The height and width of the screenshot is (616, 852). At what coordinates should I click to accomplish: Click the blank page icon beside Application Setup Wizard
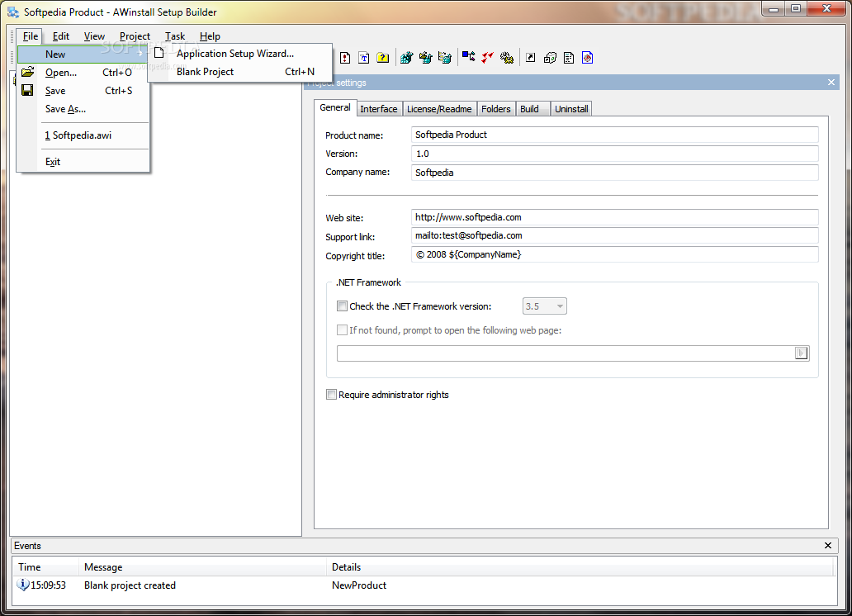(159, 53)
